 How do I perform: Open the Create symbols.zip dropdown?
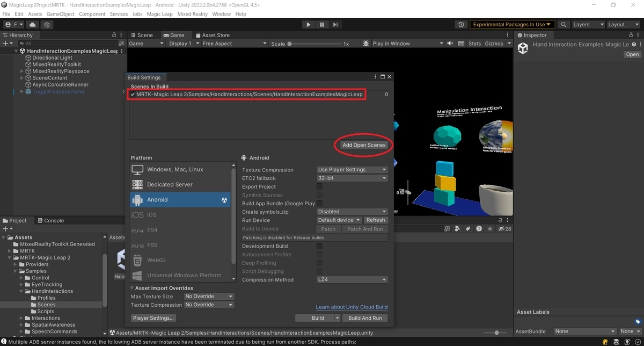coord(352,212)
